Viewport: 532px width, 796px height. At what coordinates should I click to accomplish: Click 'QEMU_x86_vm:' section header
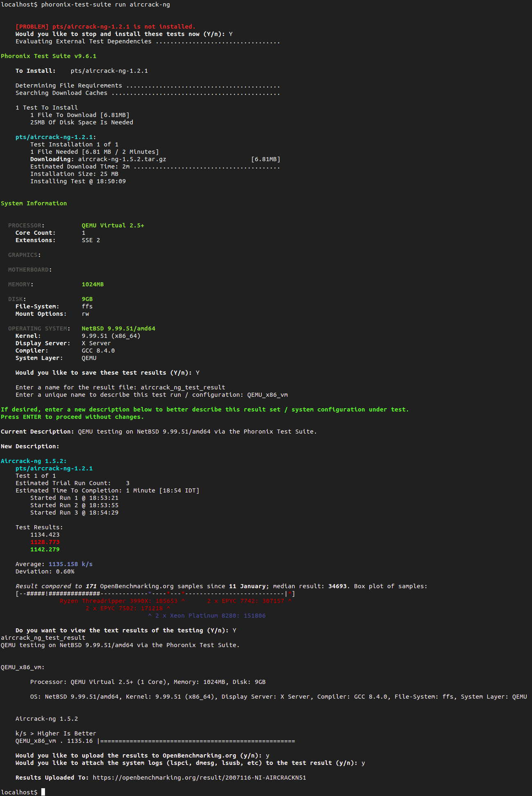click(x=23, y=668)
